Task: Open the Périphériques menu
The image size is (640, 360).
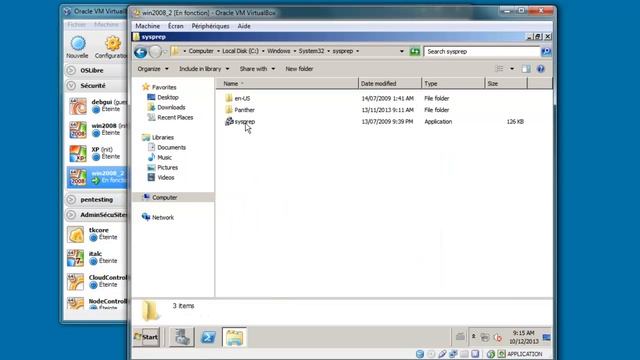Action: [x=210, y=26]
